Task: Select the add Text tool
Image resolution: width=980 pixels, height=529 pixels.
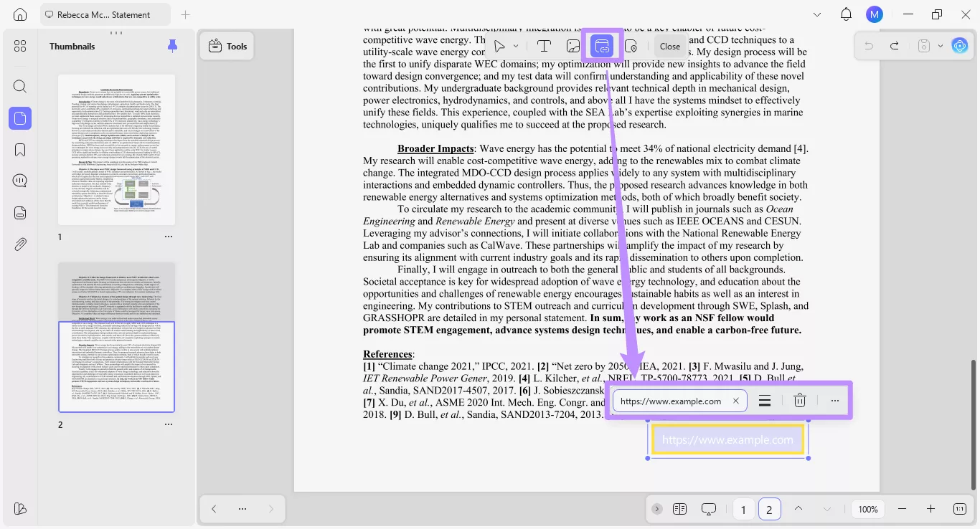Action: coord(545,46)
